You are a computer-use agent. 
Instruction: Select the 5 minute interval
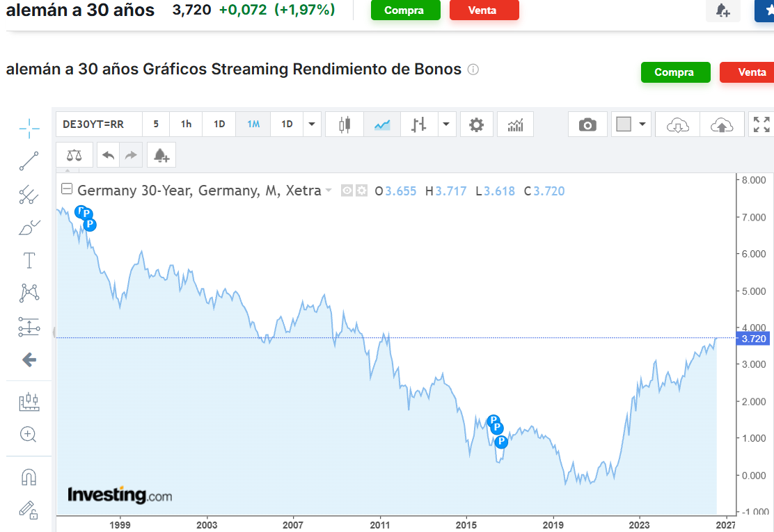tap(156, 124)
